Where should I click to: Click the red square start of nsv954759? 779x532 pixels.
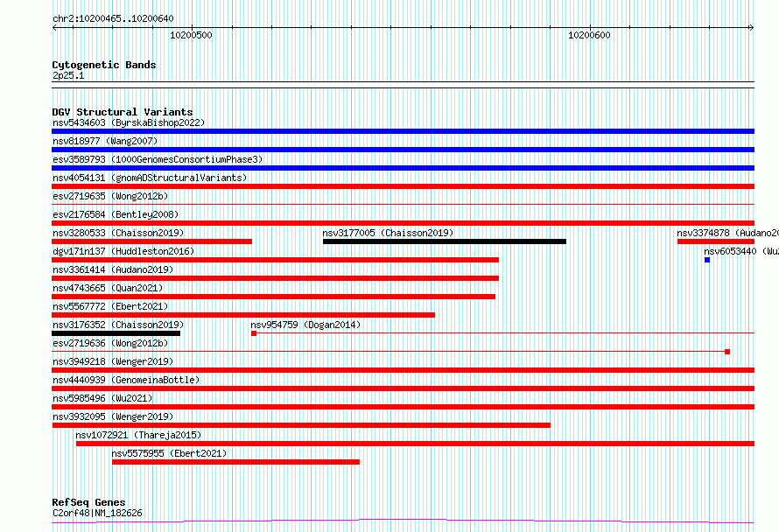point(254,333)
